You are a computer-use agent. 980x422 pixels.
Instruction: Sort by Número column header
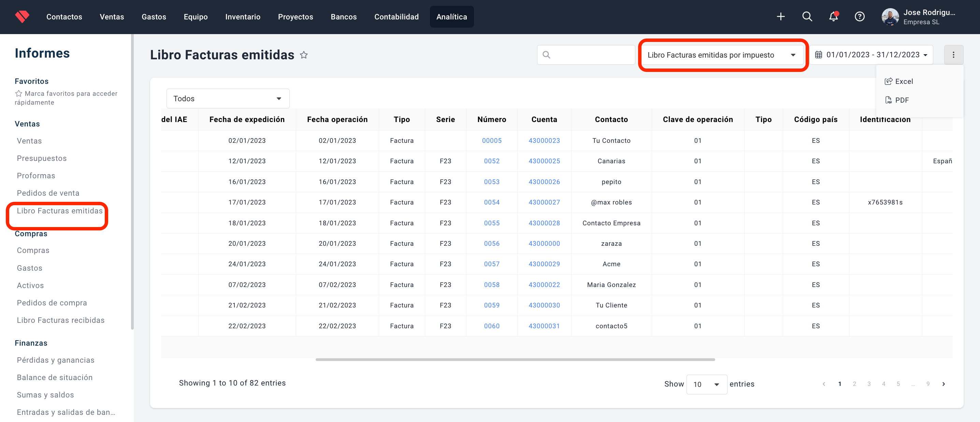coord(491,119)
